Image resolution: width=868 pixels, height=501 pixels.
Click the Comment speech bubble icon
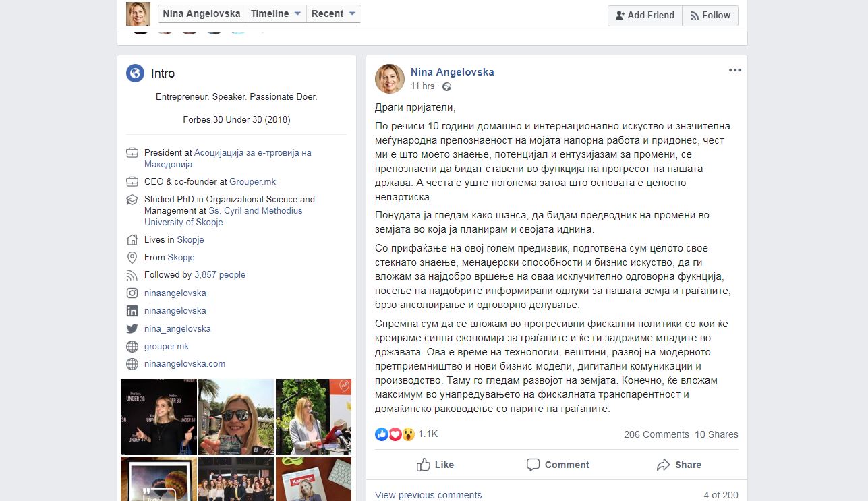pyautogui.click(x=533, y=465)
